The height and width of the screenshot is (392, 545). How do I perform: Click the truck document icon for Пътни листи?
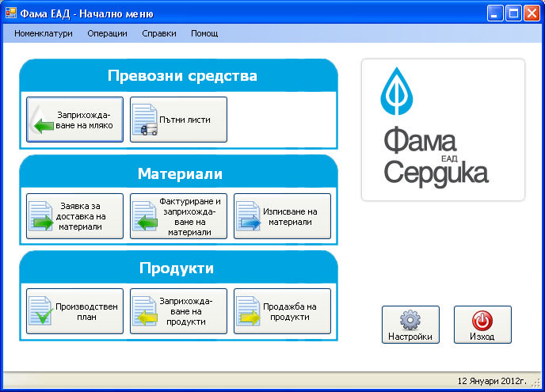(145, 120)
